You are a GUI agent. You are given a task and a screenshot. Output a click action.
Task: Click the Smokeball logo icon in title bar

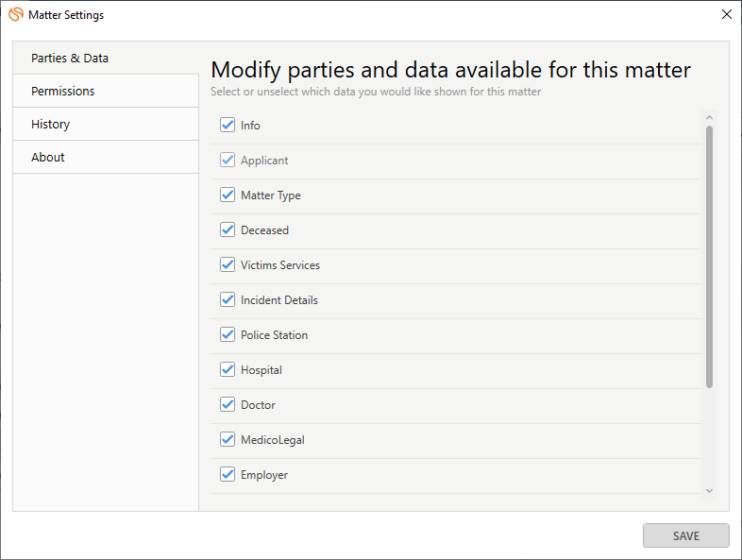point(16,14)
